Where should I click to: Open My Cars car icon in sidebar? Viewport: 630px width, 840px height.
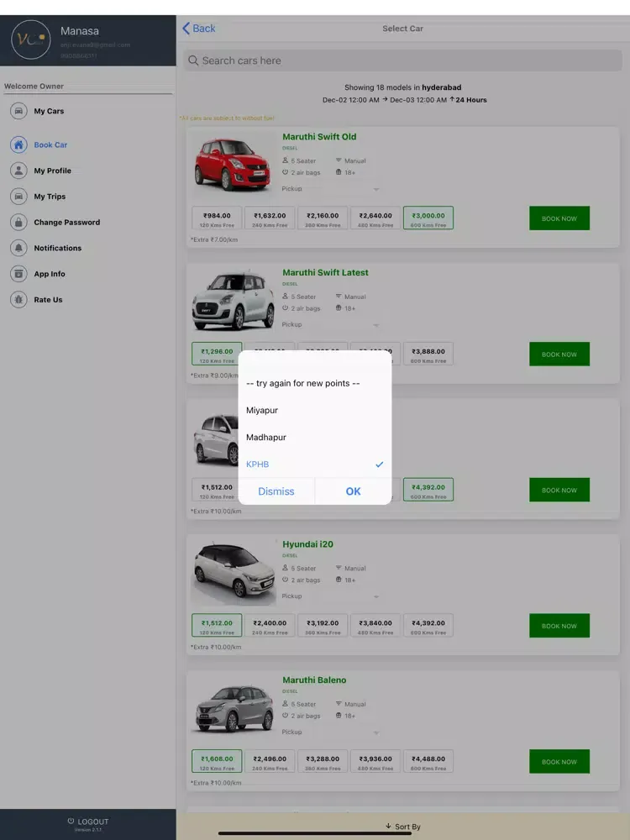point(18,111)
